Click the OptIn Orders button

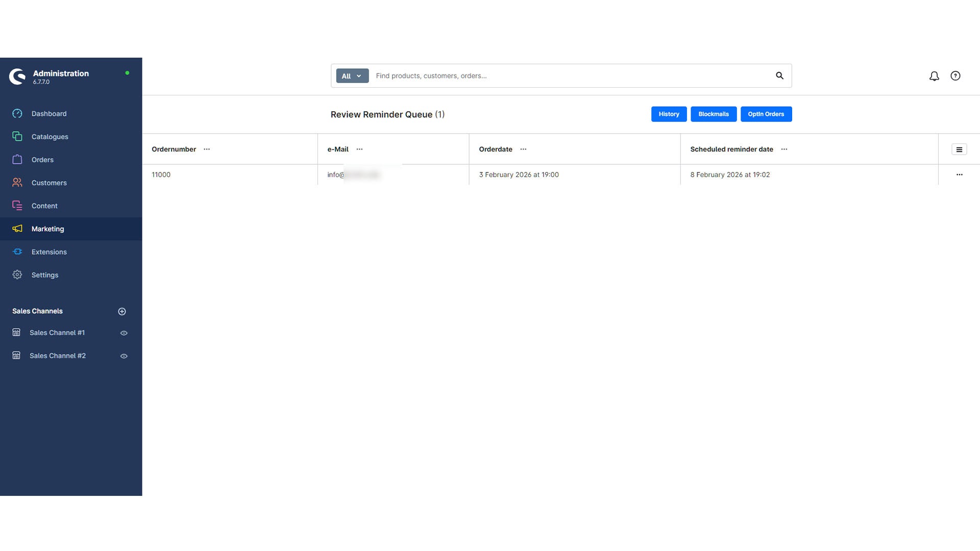pos(766,114)
